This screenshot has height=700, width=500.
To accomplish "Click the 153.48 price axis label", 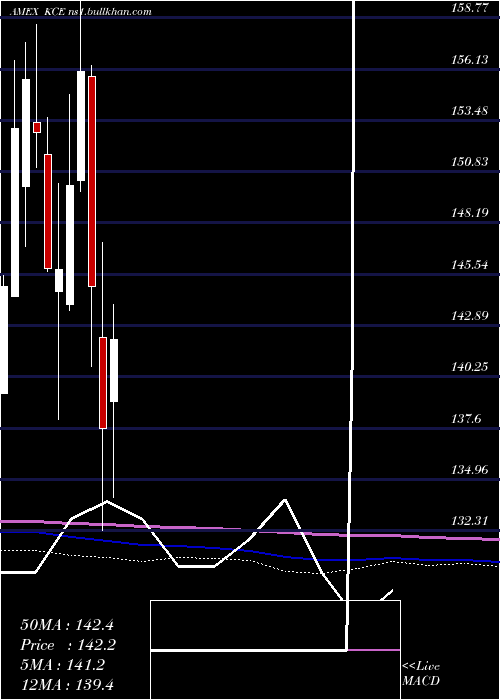I will pos(471,110).
